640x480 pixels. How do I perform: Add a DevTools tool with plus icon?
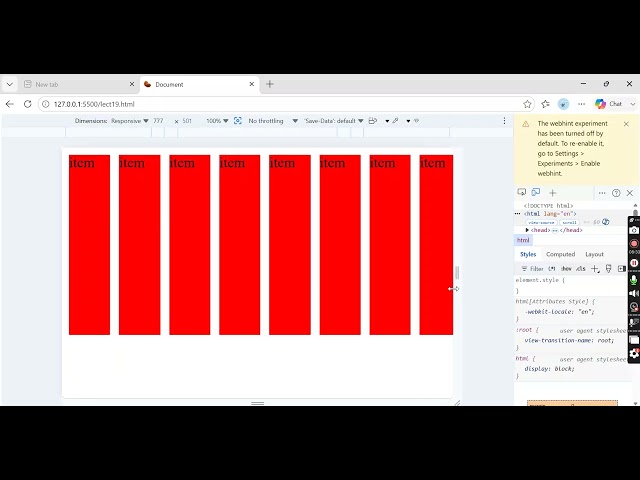(553, 193)
